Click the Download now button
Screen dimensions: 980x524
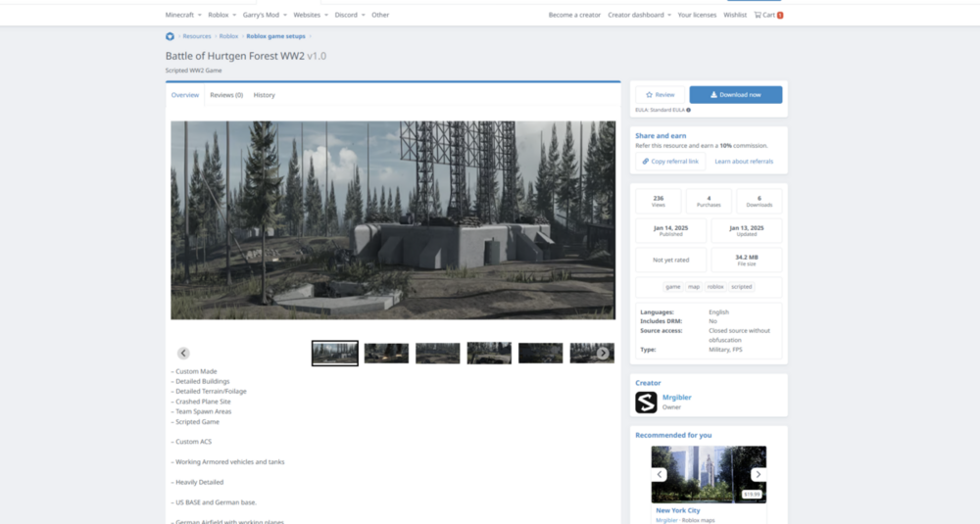736,95
